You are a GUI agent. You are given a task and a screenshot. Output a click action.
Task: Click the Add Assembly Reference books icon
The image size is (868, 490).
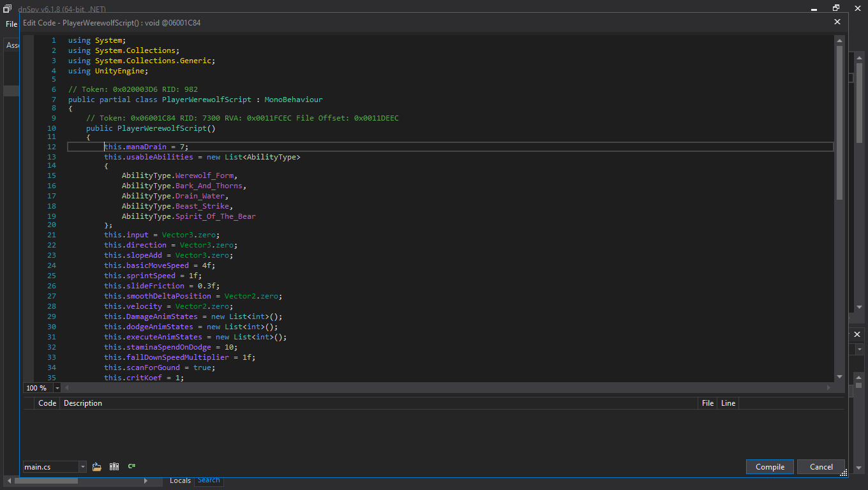pos(114,467)
